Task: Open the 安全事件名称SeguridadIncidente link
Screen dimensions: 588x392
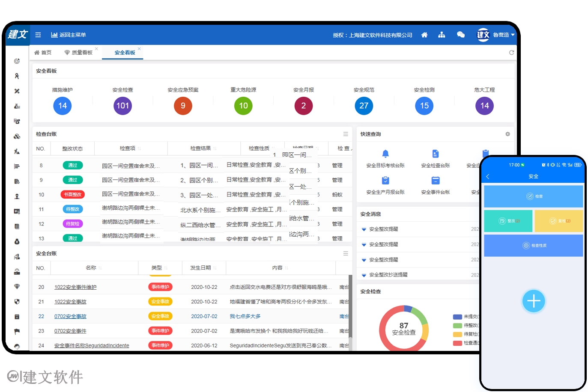Action: pos(92,345)
